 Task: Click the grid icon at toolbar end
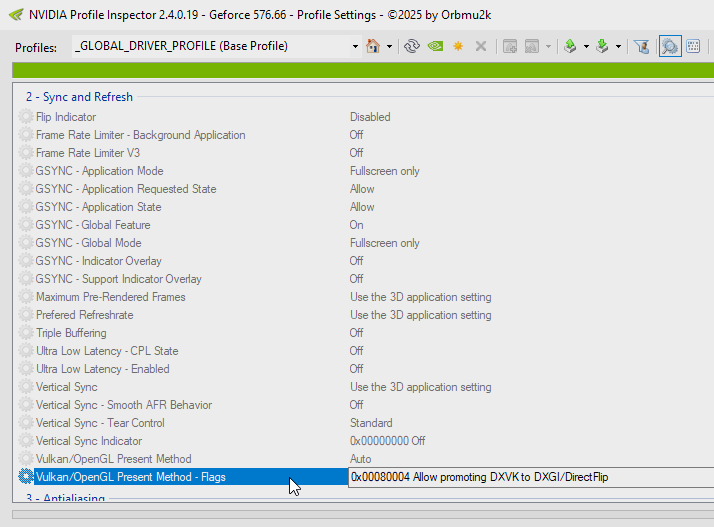(693, 47)
